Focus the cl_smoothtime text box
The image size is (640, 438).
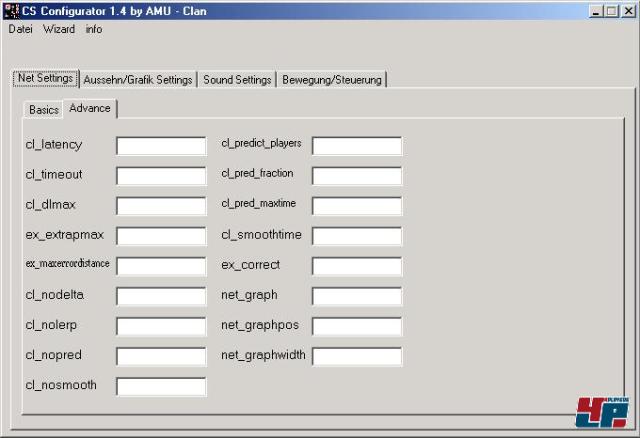(357, 236)
